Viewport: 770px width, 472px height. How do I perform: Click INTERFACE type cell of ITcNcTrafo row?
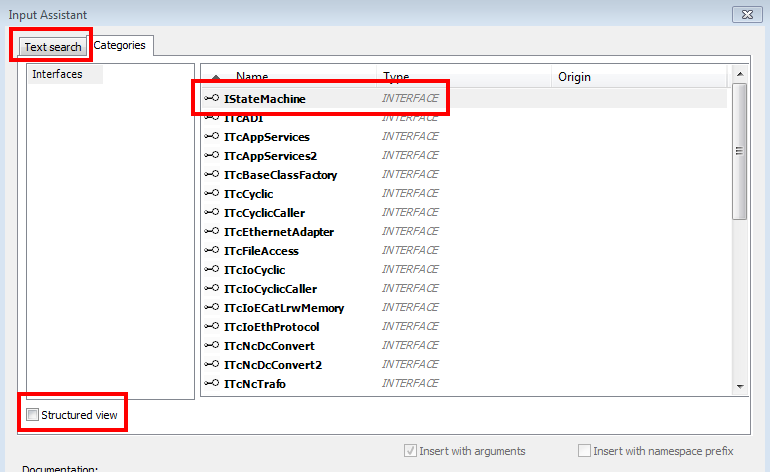[410, 384]
